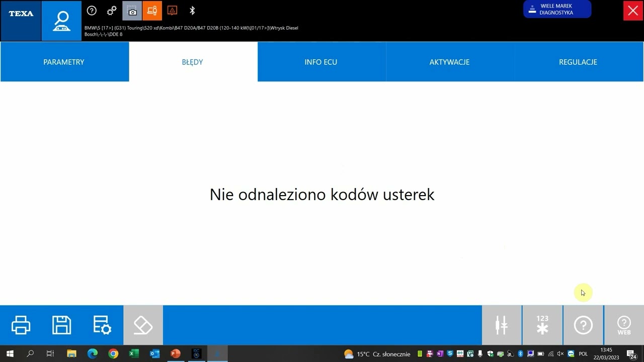The height and width of the screenshot is (362, 644).
Task: Open the Windows Start menu
Action: tap(10, 354)
